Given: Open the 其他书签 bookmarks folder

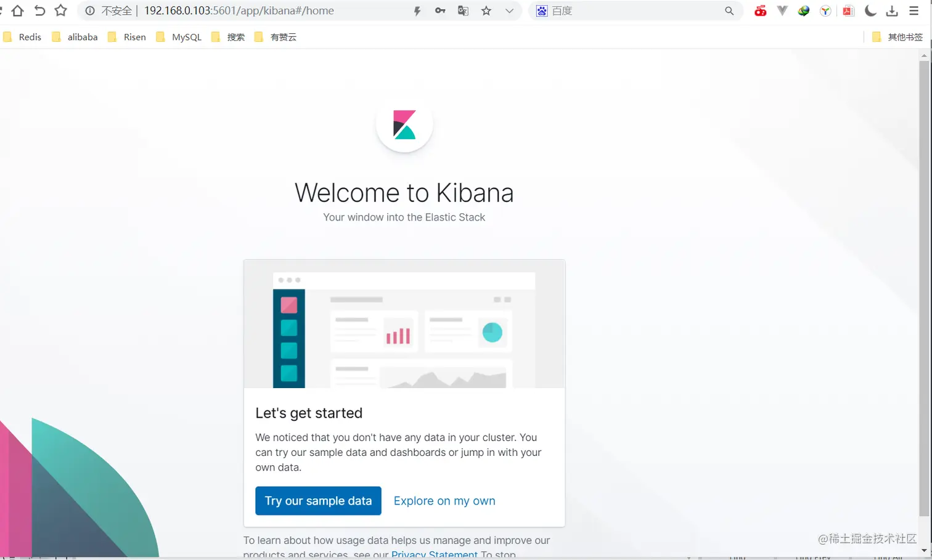Looking at the screenshot, I should pyautogui.click(x=897, y=37).
